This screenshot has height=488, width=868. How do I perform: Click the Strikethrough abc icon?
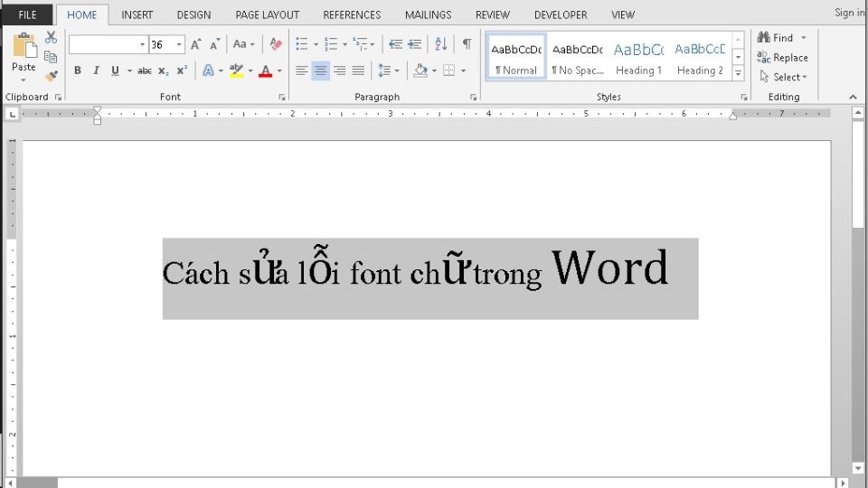145,70
